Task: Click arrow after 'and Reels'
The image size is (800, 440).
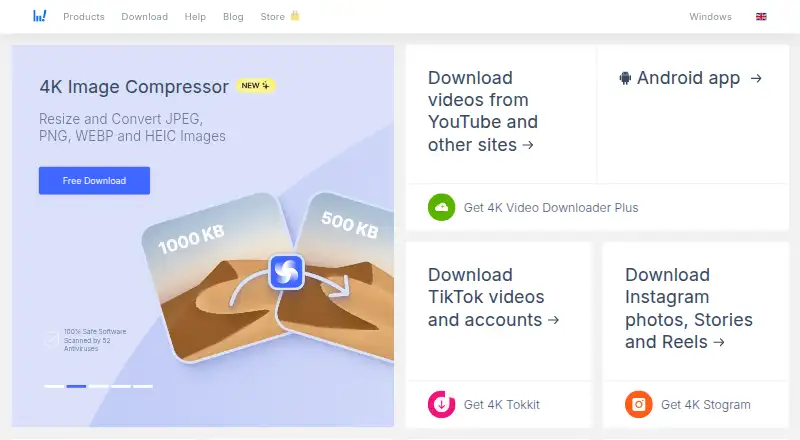Action: pos(719,343)
